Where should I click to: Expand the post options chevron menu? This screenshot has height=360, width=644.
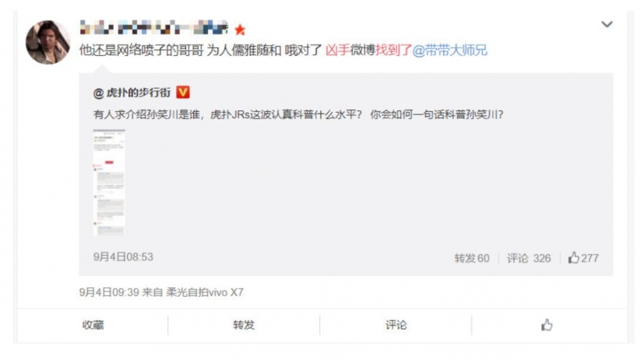tap(607, 24)
